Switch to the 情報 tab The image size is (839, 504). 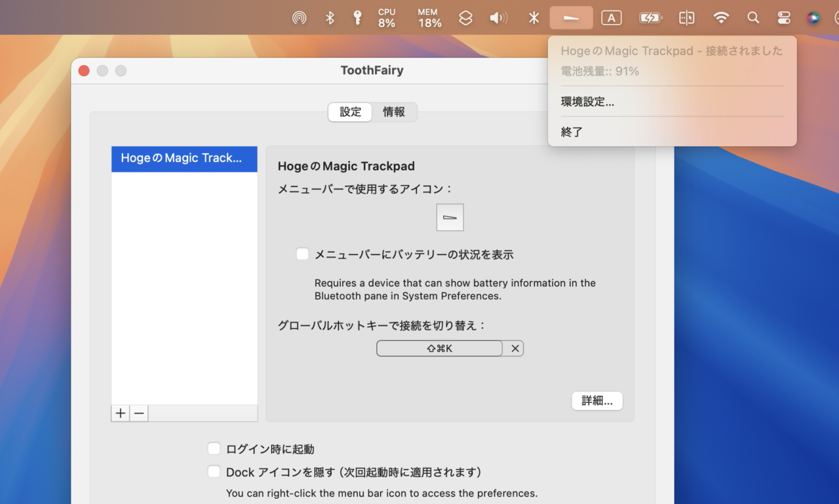(x=394, y=112)
